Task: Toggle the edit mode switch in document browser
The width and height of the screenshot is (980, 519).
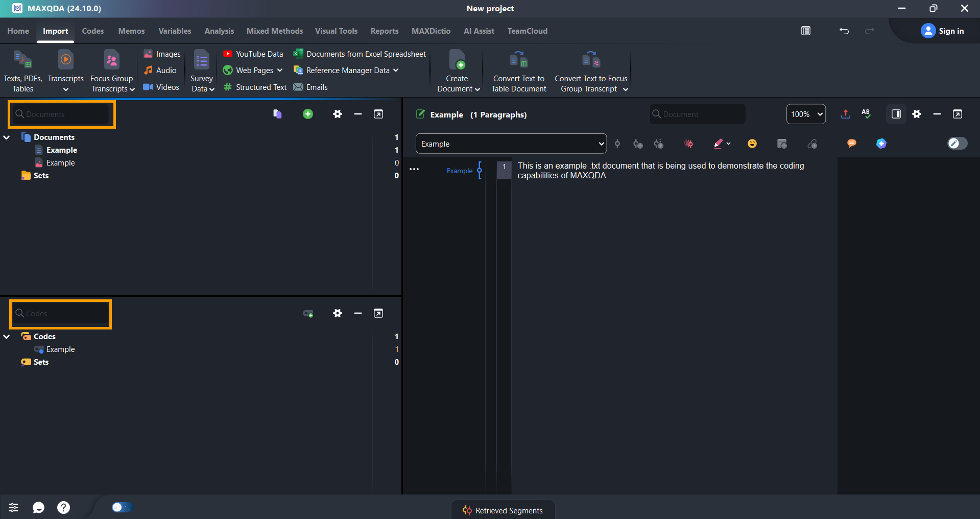Action: pyautogui.click(x=957, y=144)
